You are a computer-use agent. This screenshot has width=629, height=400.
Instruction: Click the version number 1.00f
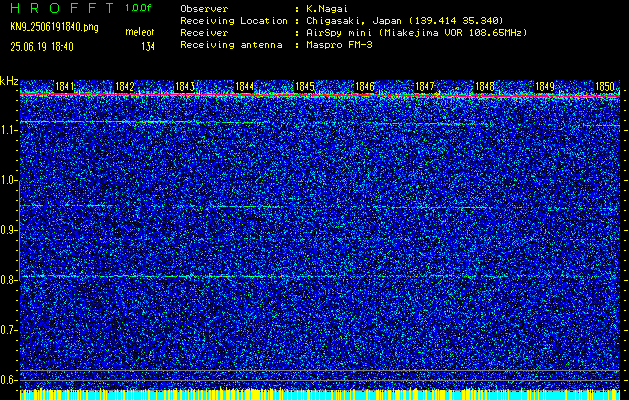138,8
